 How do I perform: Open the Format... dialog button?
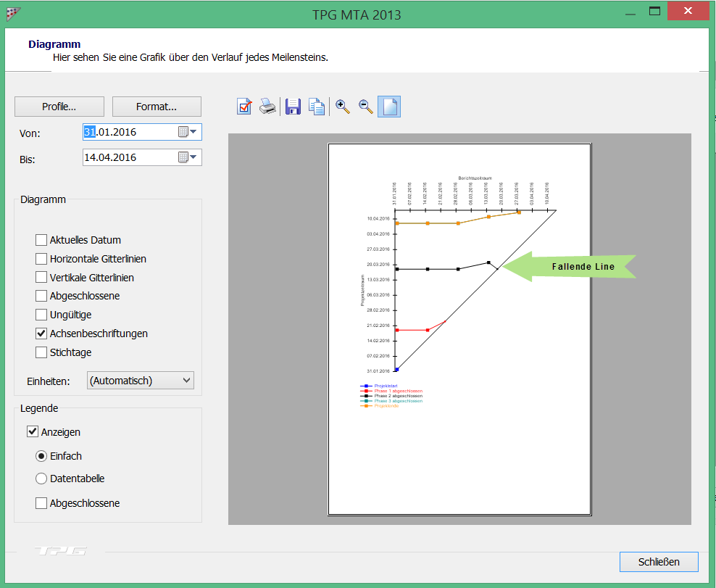click(157, 107)
